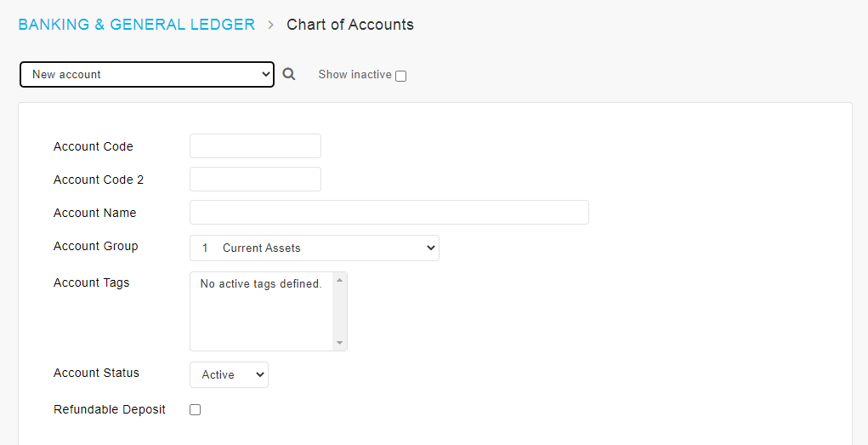Screen dimensions: 868x445
Task: Click the down arrow in Account Tags list
Action: [340, 343]
